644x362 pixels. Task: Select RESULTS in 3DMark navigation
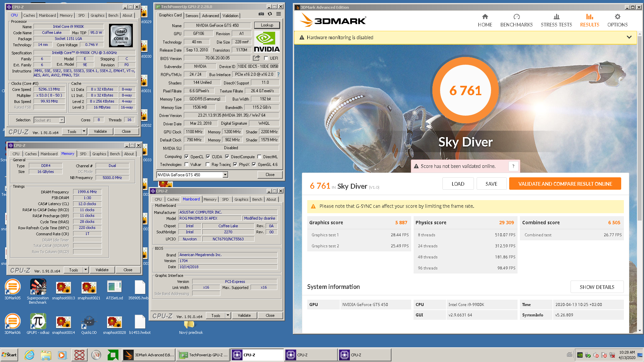click(590, 20)
